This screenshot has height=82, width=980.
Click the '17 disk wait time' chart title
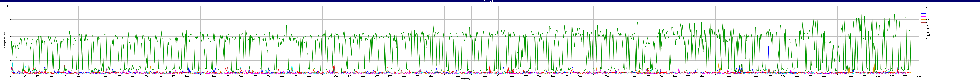tap(490, 1)
